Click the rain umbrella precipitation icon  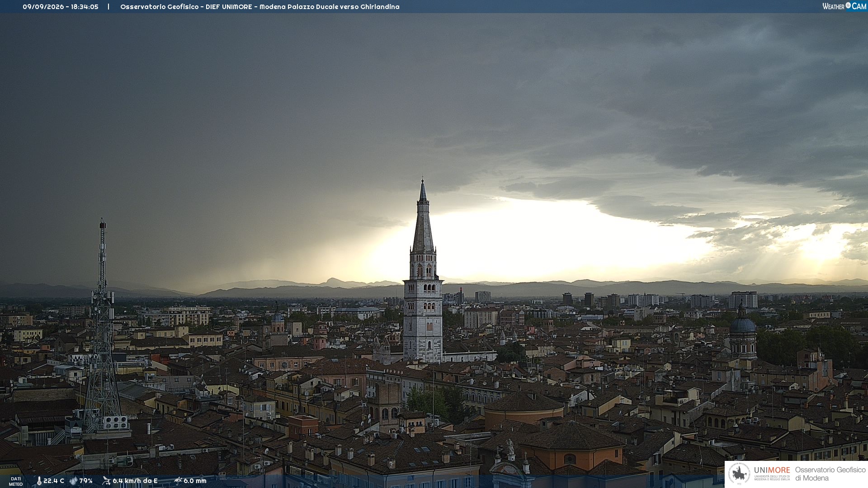point(178,481)
